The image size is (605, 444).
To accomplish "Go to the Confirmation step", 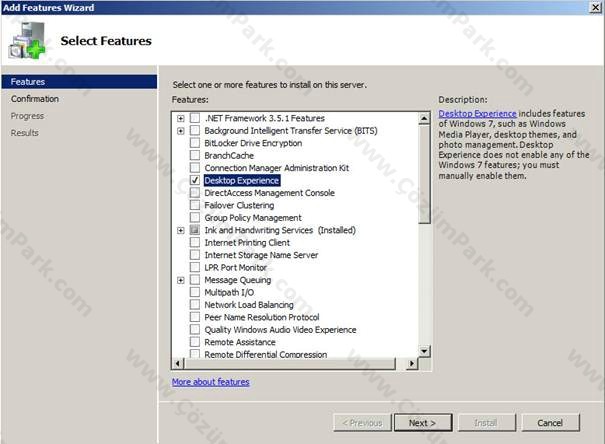I will point(35,99).
